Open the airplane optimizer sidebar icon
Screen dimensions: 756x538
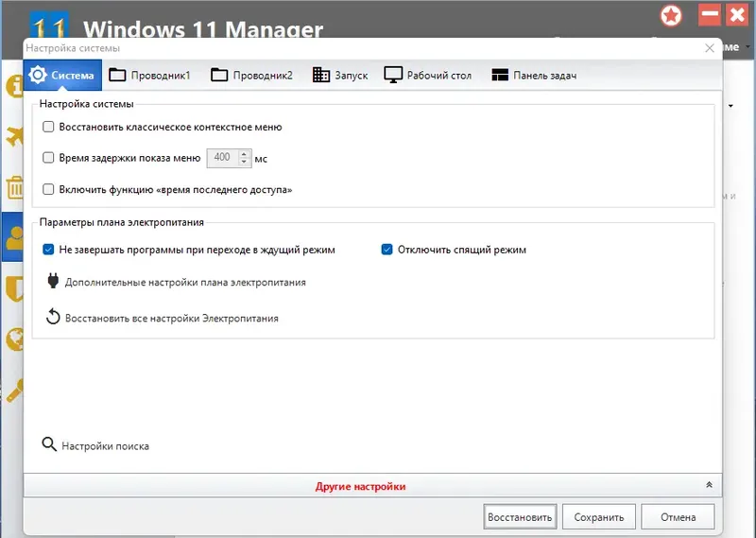(x=14, y=136)
